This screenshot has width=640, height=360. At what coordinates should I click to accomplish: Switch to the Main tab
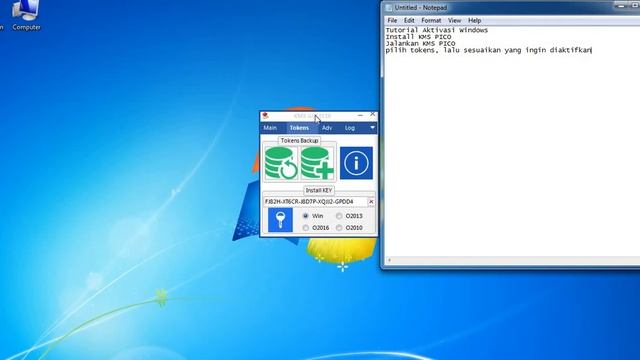pos(270,128)
